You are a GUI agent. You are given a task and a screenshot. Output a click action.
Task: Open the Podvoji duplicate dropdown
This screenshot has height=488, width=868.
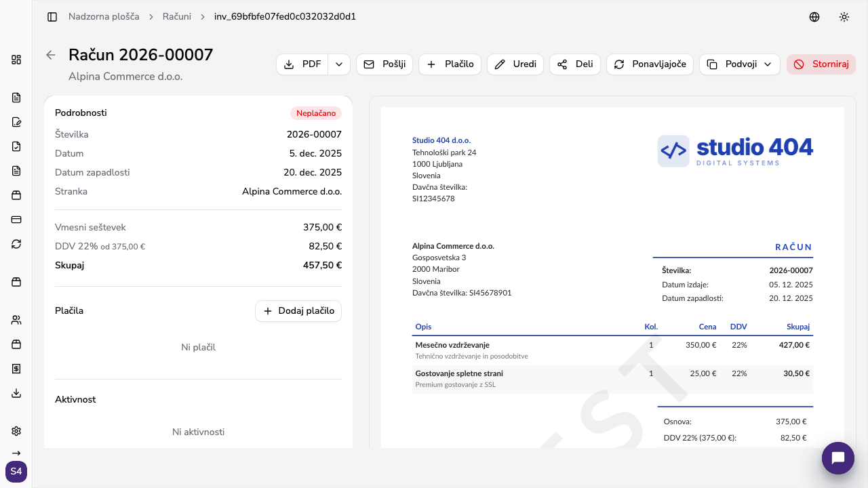[x=739, y=64]
